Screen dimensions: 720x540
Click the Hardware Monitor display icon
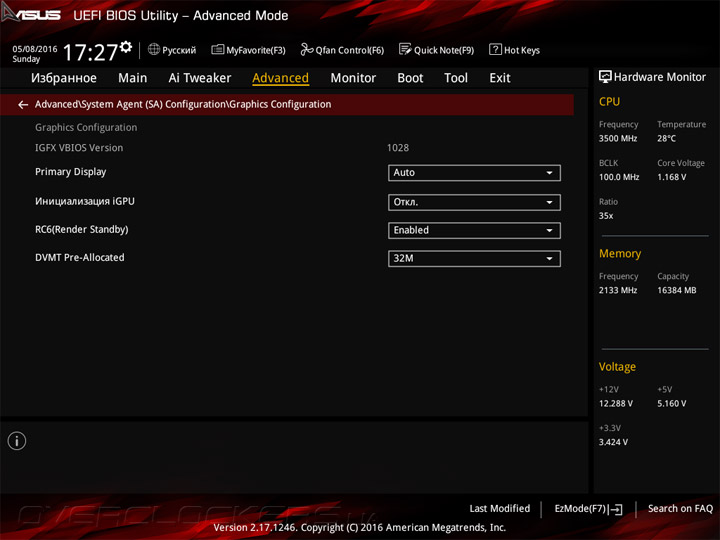pos(605,77)
